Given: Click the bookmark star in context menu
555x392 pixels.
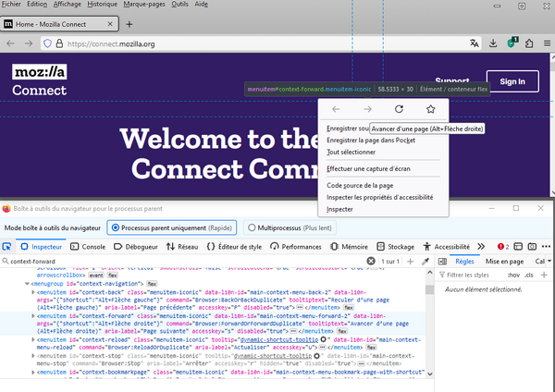Looking at the screenshot, I should point(430,109).
